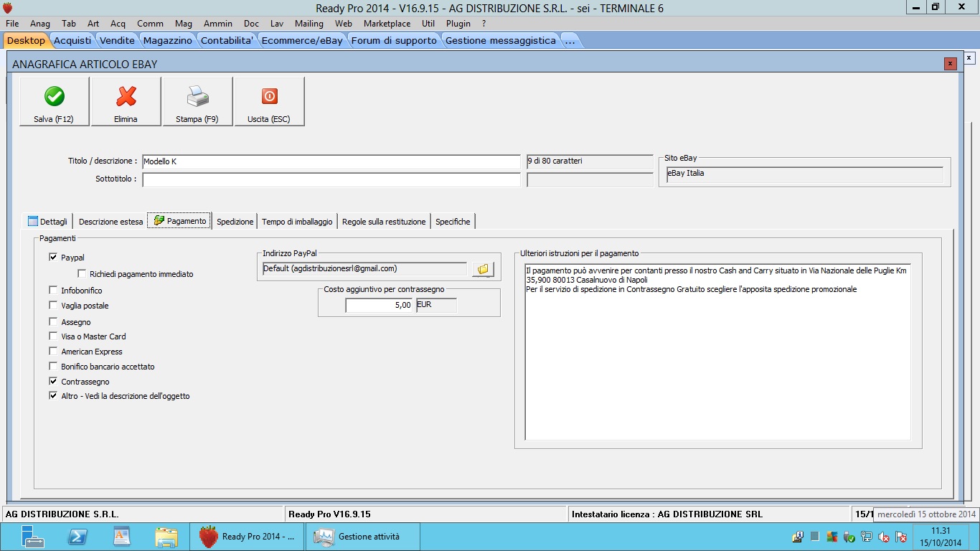Tick Visa o Master Card checkbox
The image size is (980, 551).
coord(53,336)
